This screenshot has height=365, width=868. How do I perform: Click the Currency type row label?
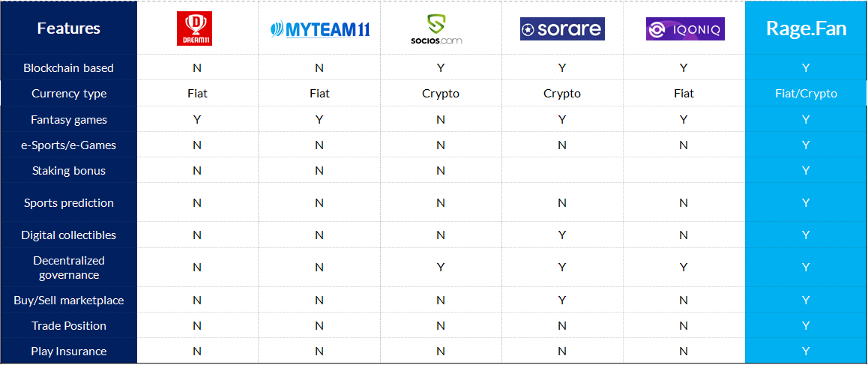click(x=69, y=94)
